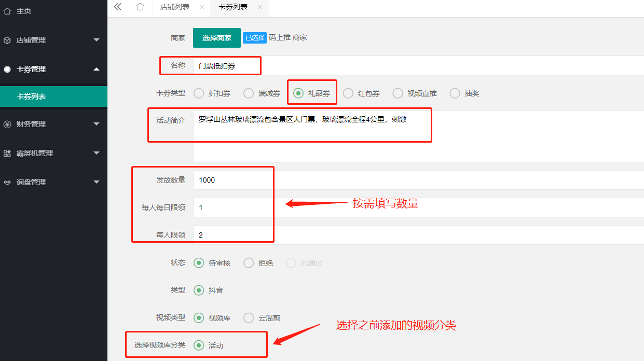Click the home tab icon in tab bar

(140, 7)
